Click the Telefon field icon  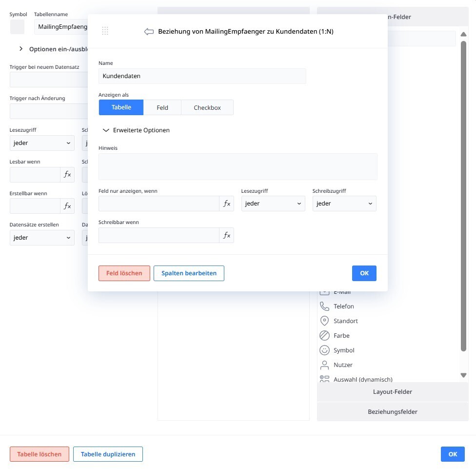click(x=324, y=306)
